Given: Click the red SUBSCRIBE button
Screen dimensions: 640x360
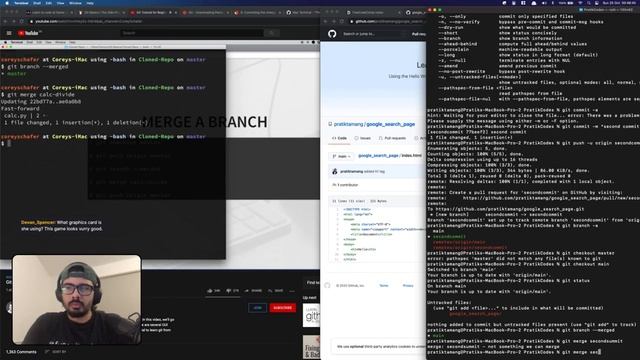Looking at the screenshot, I should (x=282, y=308).
